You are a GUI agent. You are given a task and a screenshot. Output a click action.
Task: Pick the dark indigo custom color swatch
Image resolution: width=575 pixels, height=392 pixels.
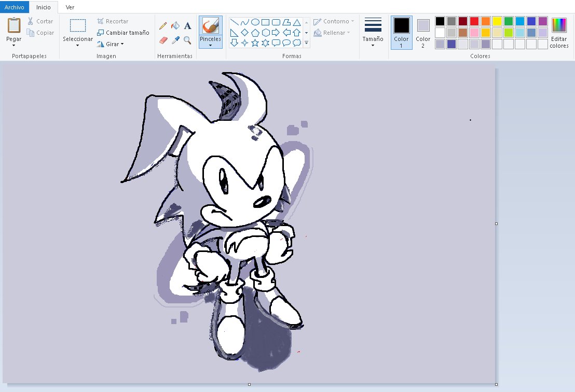pos(451,44)
